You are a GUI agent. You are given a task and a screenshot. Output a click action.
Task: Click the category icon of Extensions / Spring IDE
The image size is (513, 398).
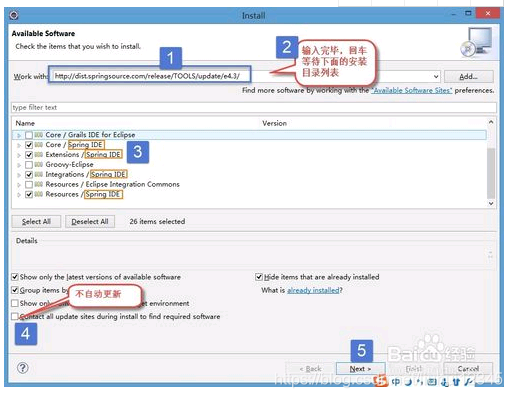point(39,155)
